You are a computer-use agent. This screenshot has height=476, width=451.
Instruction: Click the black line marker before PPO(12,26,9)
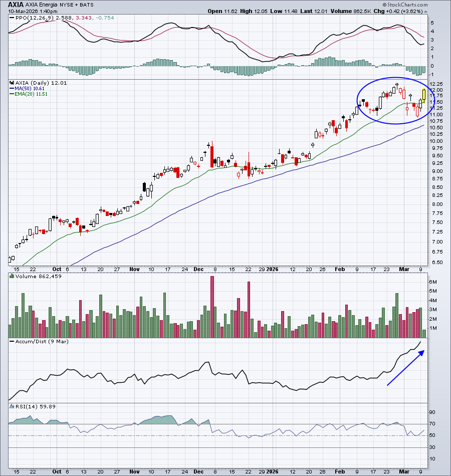click(12, 18)
